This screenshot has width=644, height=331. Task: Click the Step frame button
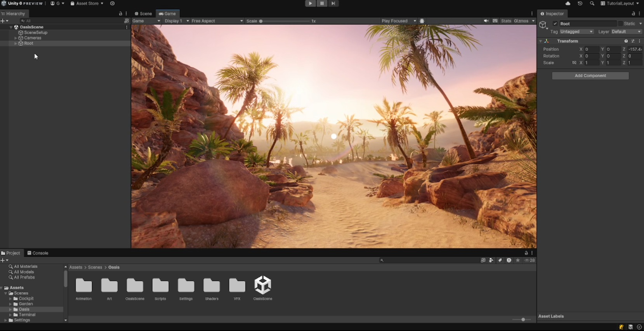click(x=333, y=3)
